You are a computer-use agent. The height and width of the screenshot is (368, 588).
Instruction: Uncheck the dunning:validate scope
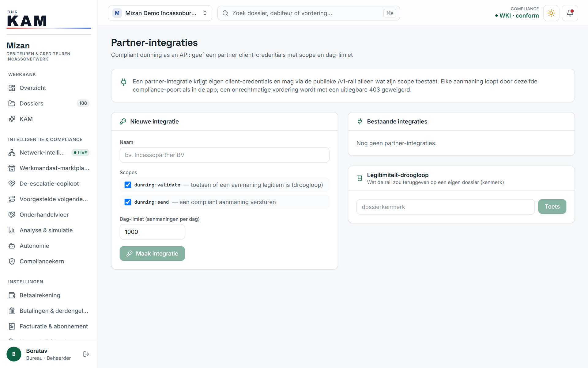pyautogui.click(x=128, y=185)
